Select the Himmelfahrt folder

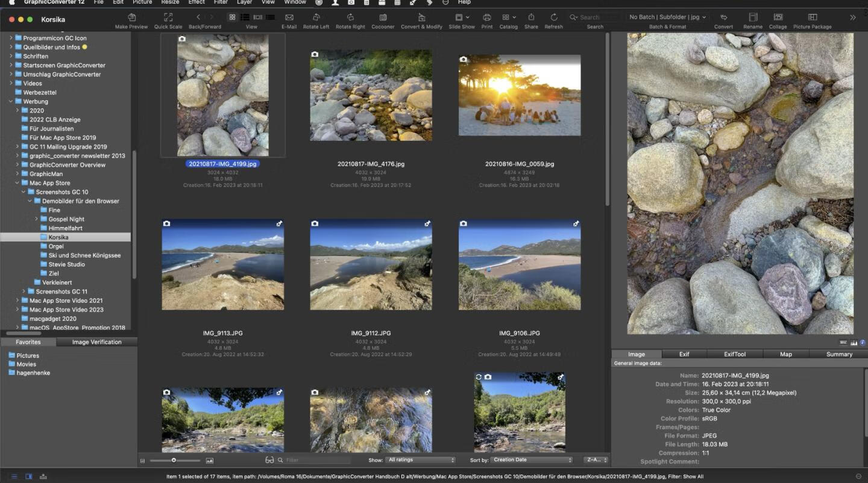point(65,228)
